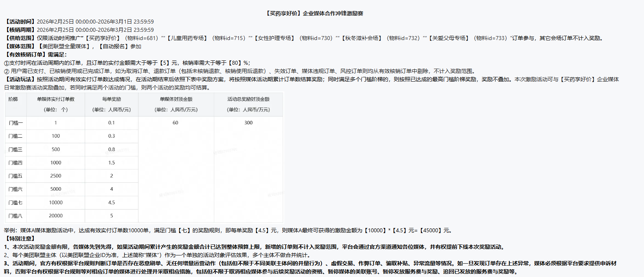
Task: Select the 单媒体实付订单数 column header
Action: 56,99
